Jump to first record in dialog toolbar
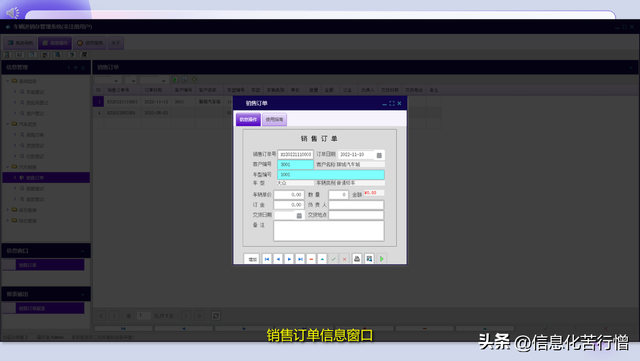Image resolution: width=640 pixels, height=361 pixels. point(267,259)
